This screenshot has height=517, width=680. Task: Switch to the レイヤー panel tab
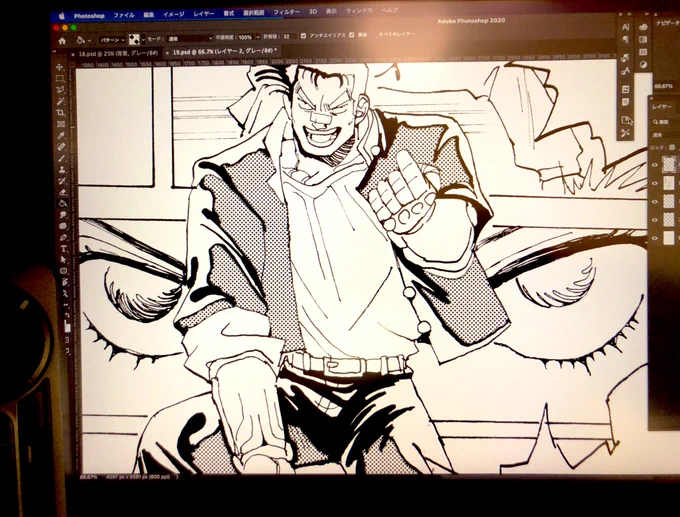[662, 107]
